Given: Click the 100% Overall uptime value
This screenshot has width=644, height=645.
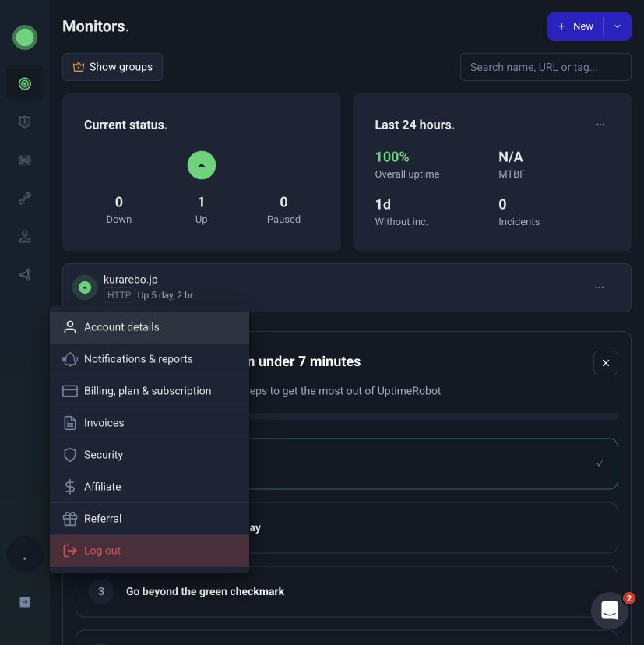Looking at the screenshot, I should tap(392, 157).
